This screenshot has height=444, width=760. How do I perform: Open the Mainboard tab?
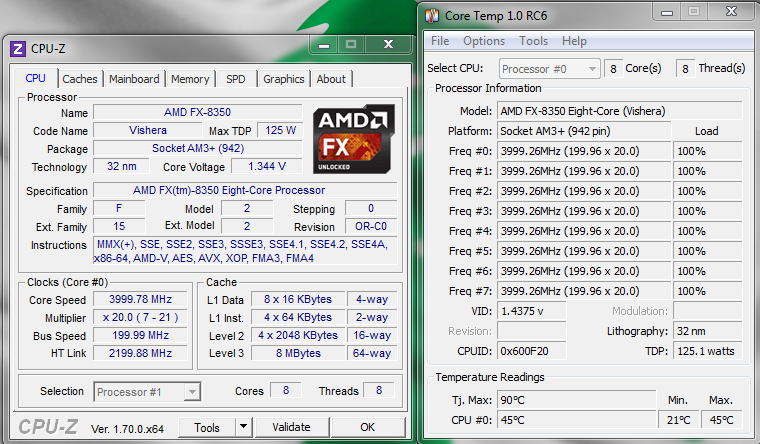[x=134, y=79]
